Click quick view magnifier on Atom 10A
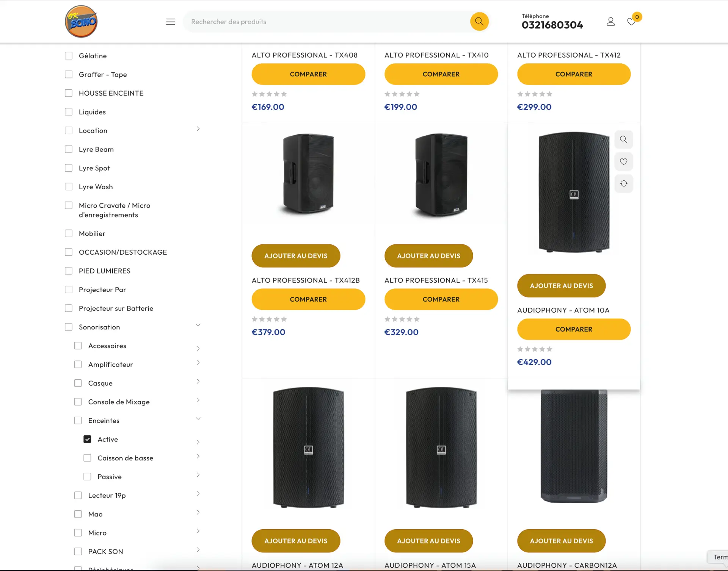 623,139
